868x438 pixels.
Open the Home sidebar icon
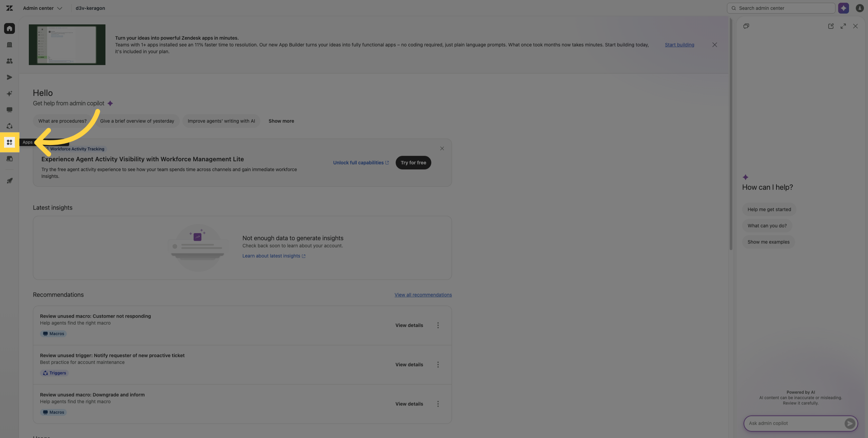[9, 28]
